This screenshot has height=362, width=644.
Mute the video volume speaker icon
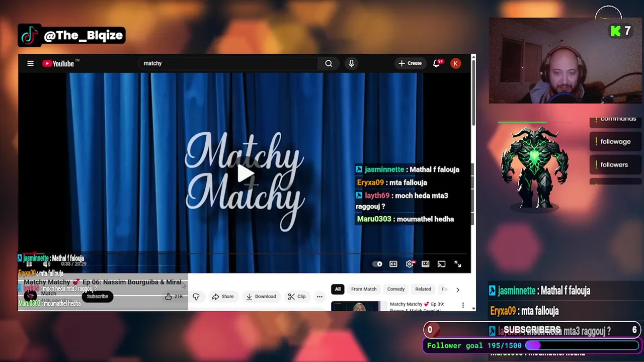[x=46, y=264]
